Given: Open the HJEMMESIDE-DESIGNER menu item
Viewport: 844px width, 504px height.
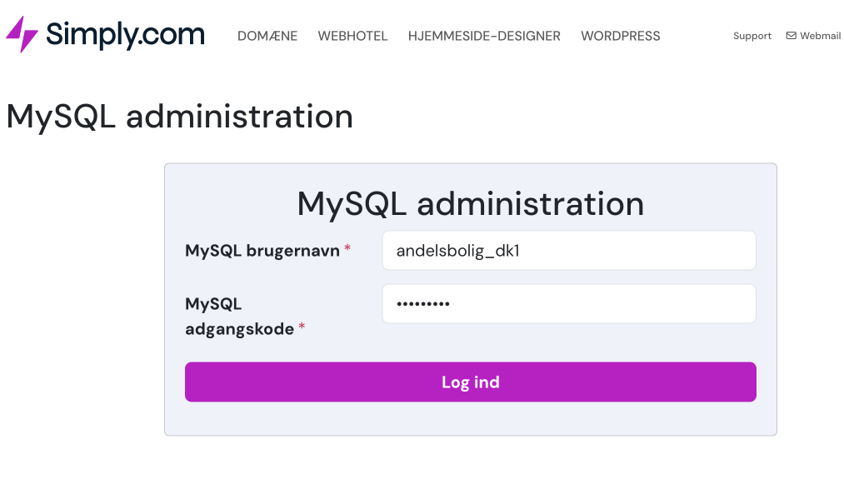Looking at the screenshot, I should (484, 36).
